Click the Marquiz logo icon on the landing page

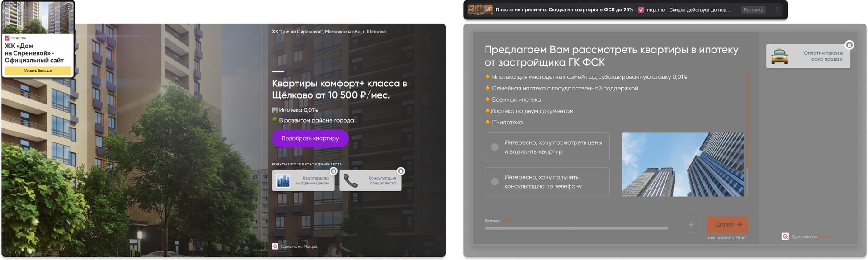tap(275, 246)
